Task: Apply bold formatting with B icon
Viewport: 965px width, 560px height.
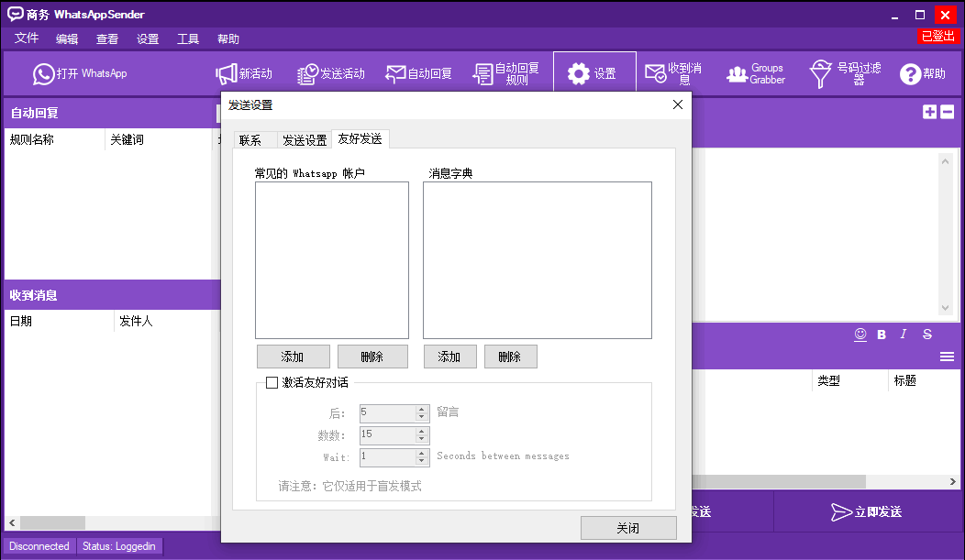Action: [882, 335]
